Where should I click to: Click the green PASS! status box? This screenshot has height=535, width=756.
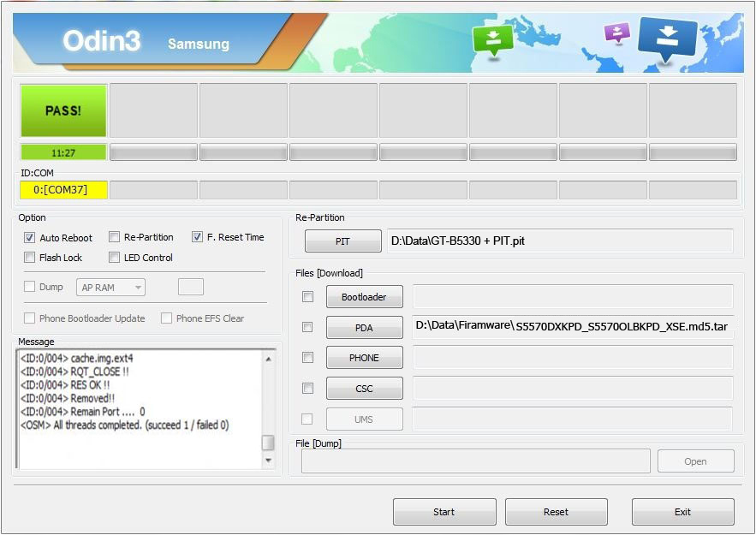pyautogui.click(x=63, y=111)
